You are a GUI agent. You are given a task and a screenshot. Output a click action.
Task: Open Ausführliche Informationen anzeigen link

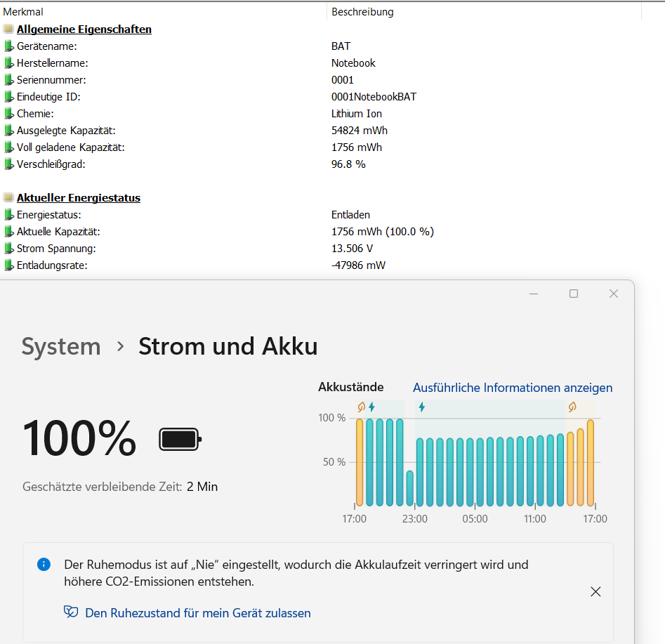click(x=513, y=388)
